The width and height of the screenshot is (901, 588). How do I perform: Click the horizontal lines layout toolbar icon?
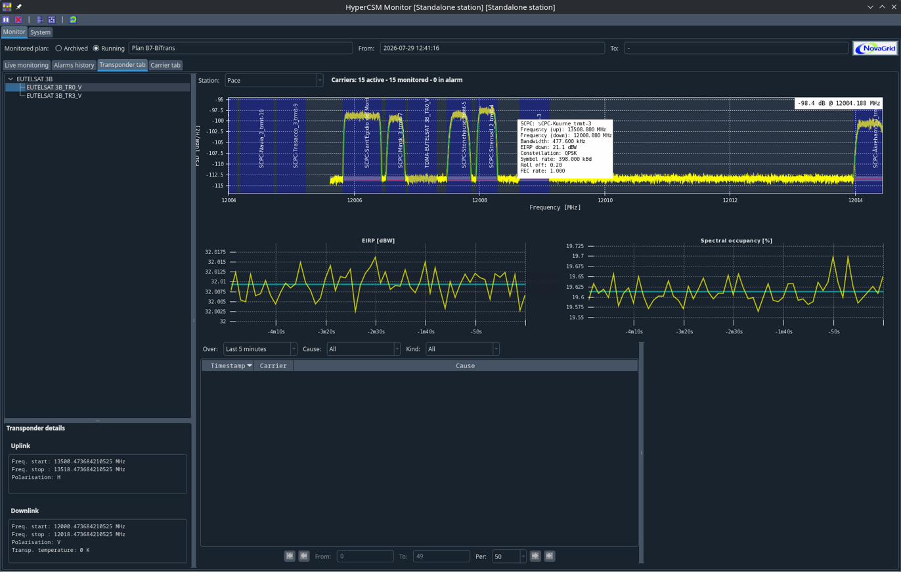(40, 20)
